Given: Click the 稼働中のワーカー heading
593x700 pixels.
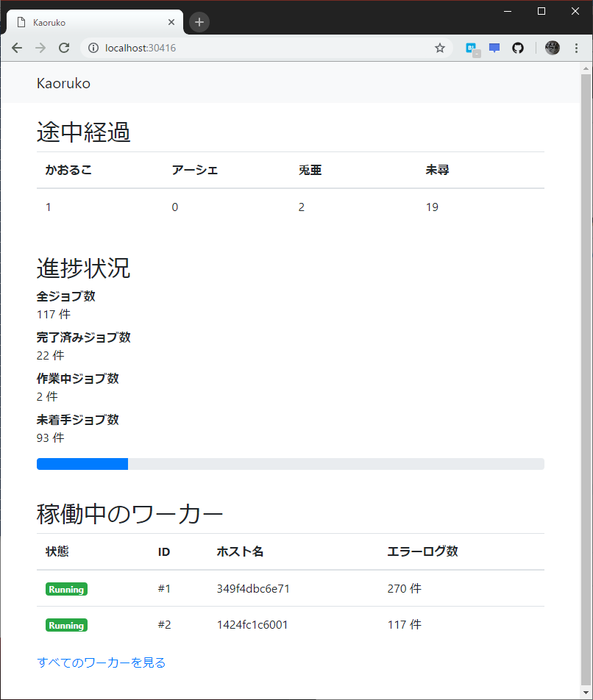Looking at the screenshot, I should coord(129,514).
